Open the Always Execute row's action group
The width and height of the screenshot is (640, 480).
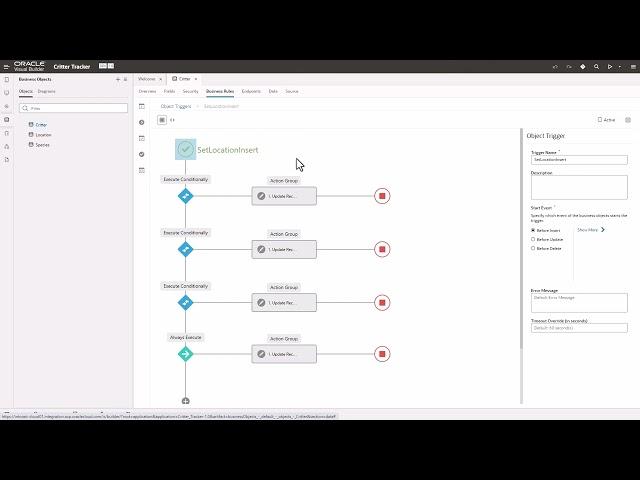[x=284, y=354]
